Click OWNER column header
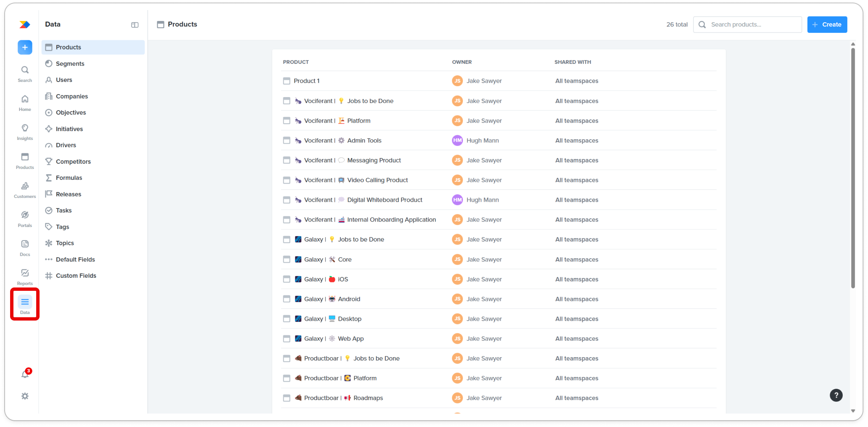868x427 pixels. click(462, 62)
